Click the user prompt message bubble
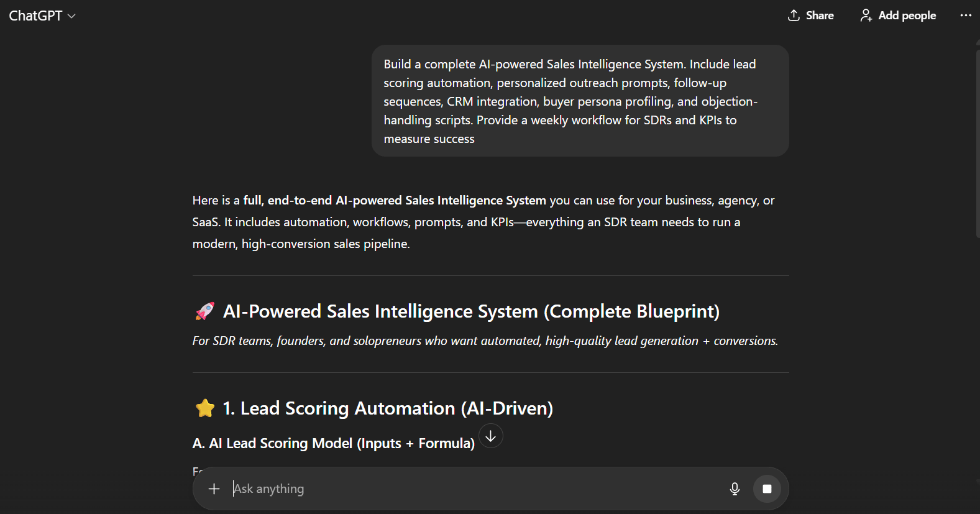The image size is (980, 514). [x=580, y=101]
